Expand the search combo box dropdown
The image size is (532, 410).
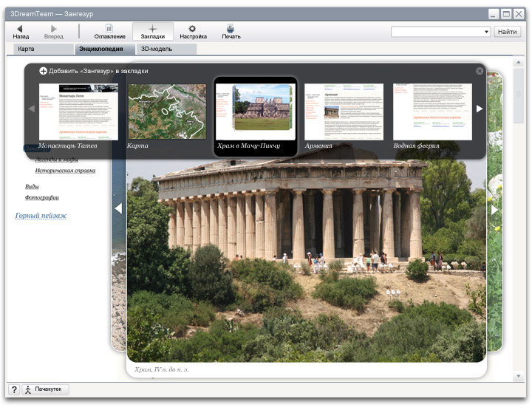486,32
